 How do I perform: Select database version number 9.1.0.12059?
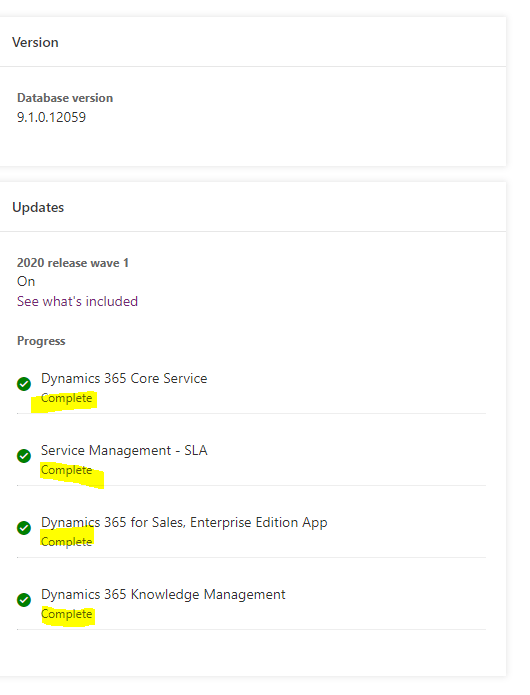tap(51, 117)
